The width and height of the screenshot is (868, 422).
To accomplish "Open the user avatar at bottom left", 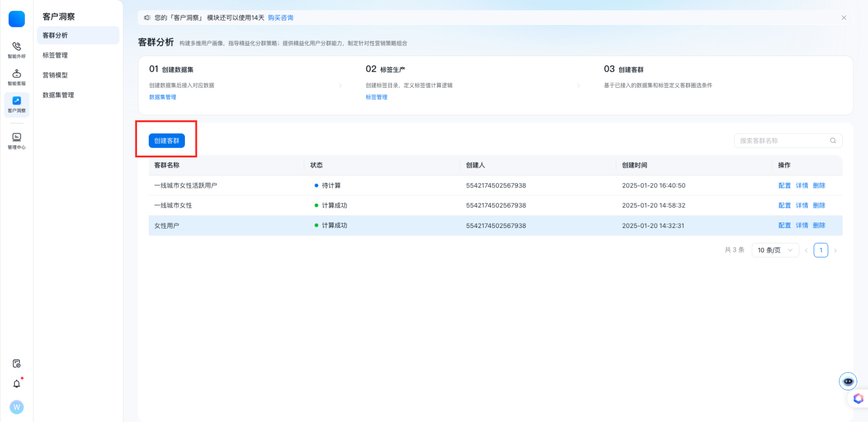I will pos(17,407).
